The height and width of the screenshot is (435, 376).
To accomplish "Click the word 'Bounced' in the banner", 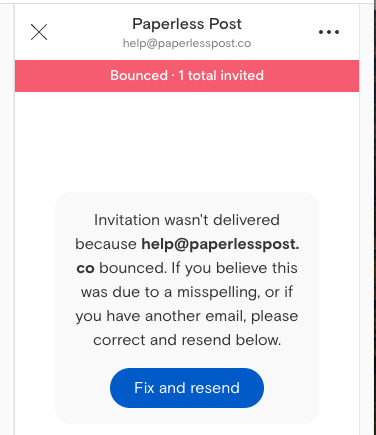I will [139, 76].
